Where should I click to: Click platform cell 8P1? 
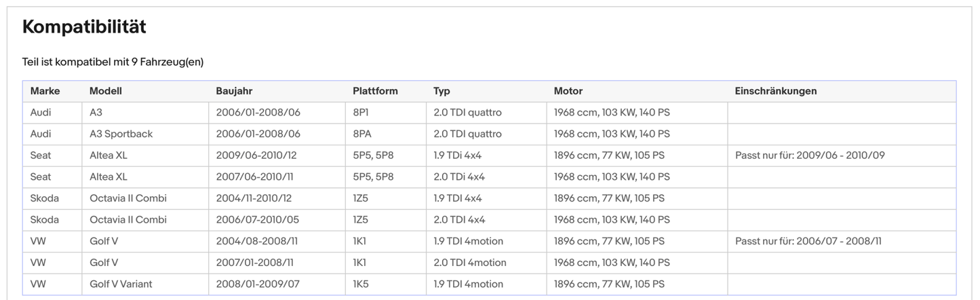pyautogui.click(x=360, y=113)
